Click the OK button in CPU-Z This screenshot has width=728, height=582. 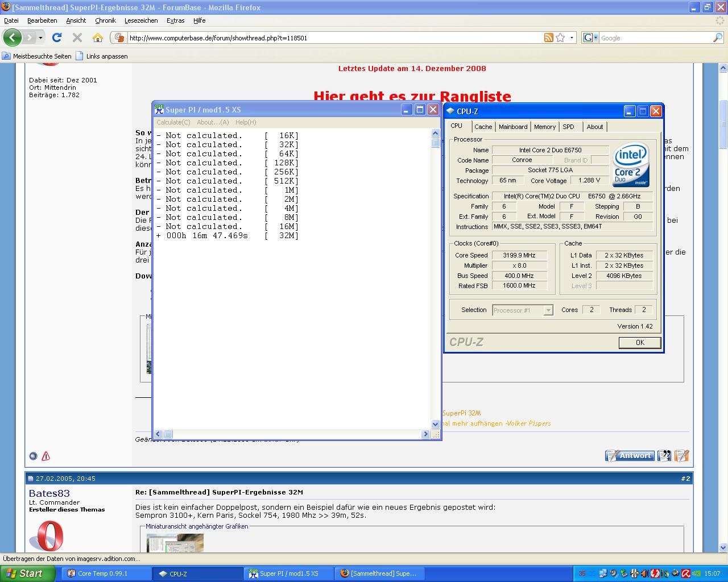click(640, 343)
